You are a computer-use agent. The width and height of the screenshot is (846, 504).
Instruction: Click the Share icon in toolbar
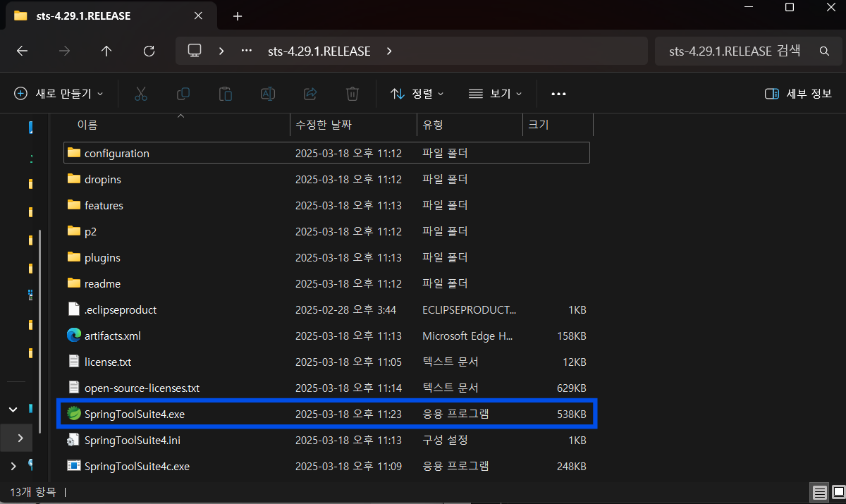pos(310,93)
